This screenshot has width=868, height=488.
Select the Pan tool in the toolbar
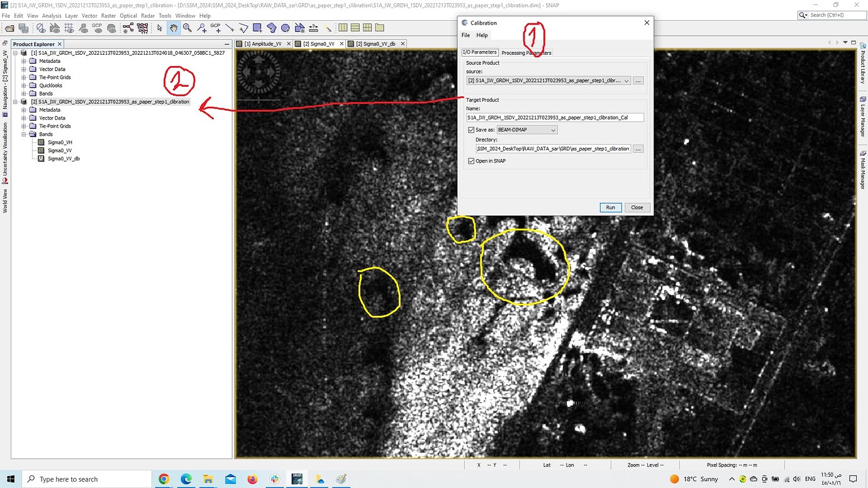point(174,28)
